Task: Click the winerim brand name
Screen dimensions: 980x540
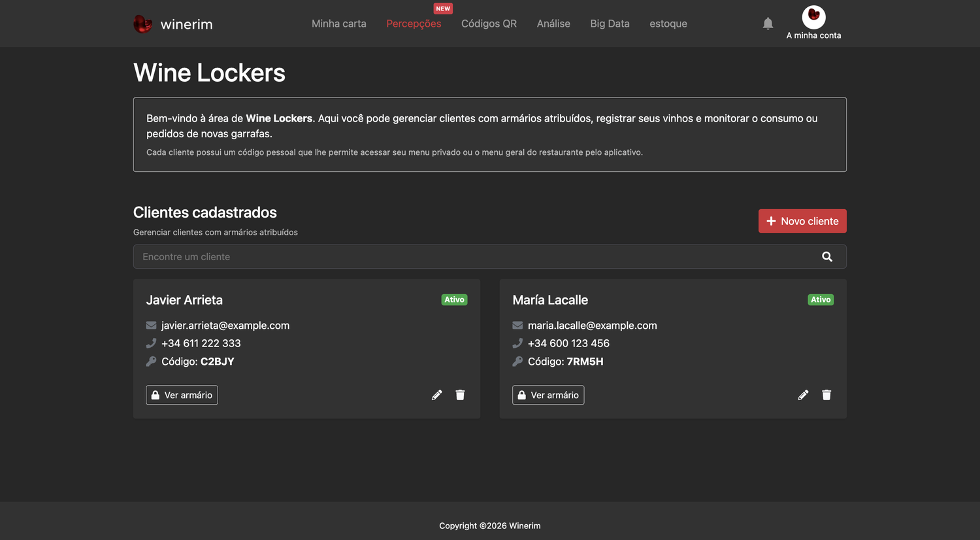Action: tap(187, 24)
